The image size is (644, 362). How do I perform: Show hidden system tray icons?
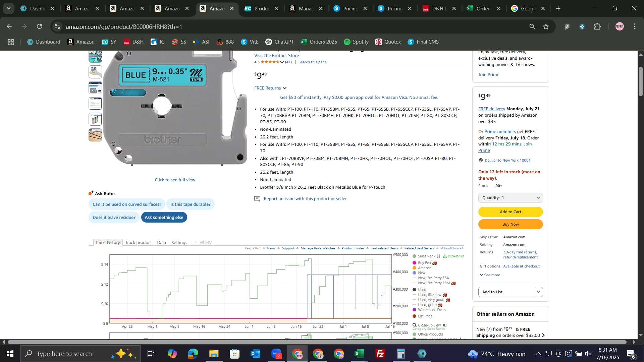click(x=538, y=354)
